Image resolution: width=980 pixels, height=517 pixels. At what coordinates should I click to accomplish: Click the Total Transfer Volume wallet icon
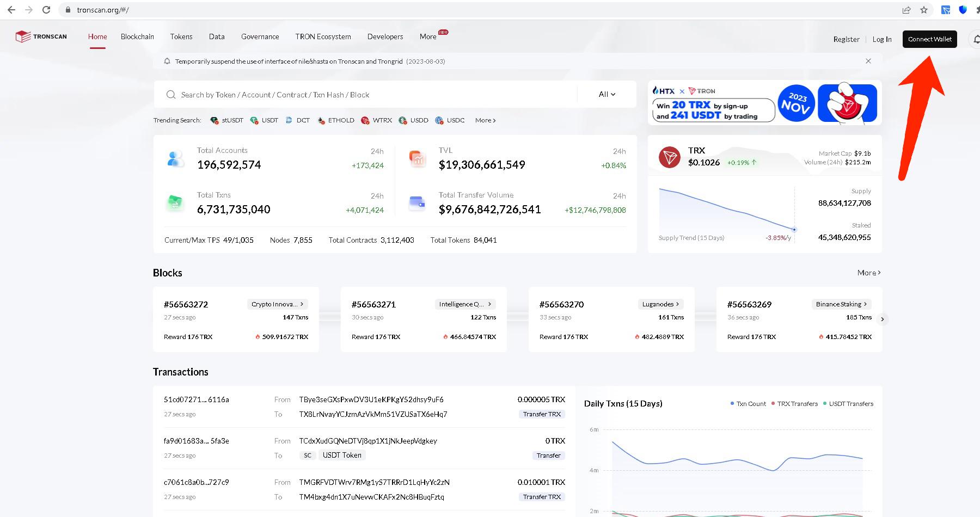point(417,203)
